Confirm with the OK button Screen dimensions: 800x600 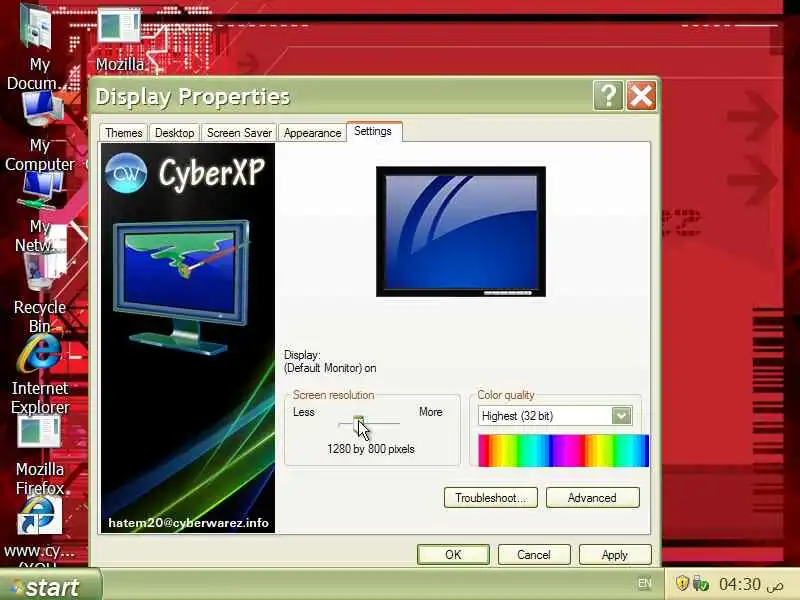[453, 555]
